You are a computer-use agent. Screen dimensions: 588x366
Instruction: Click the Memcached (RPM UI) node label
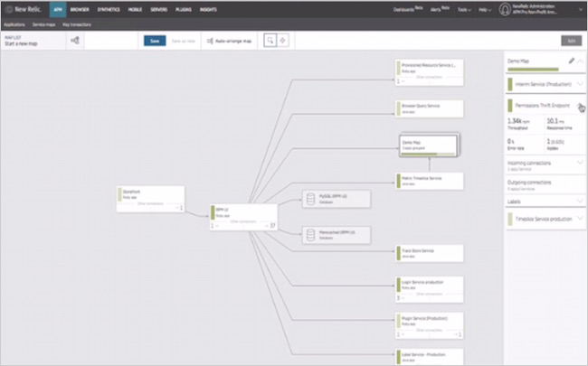tap(337, 232)
